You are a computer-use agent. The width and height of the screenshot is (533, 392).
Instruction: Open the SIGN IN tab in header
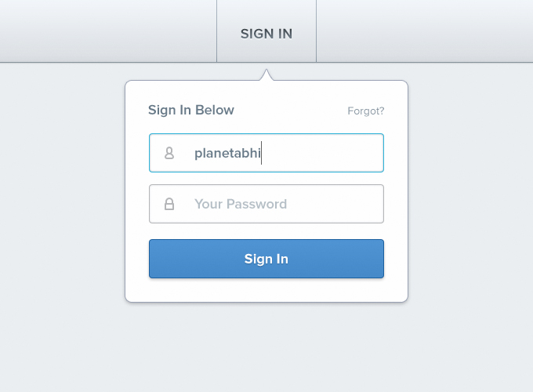pyautogui.click(x=266, y=31)
